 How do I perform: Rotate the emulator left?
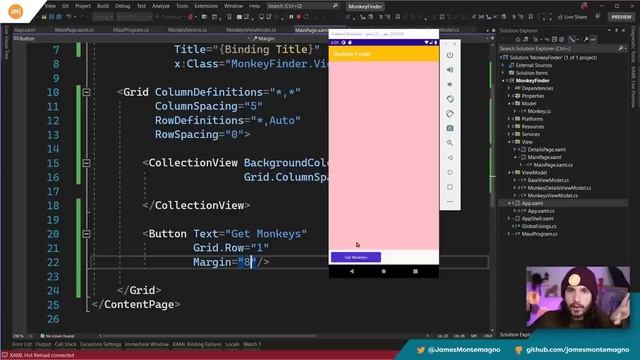click(x=450, y=99)
